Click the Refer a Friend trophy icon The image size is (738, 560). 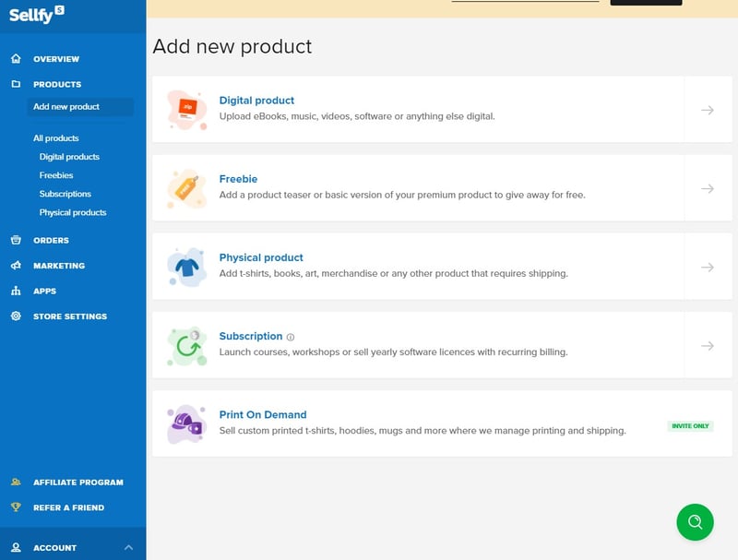click(16, 507)
